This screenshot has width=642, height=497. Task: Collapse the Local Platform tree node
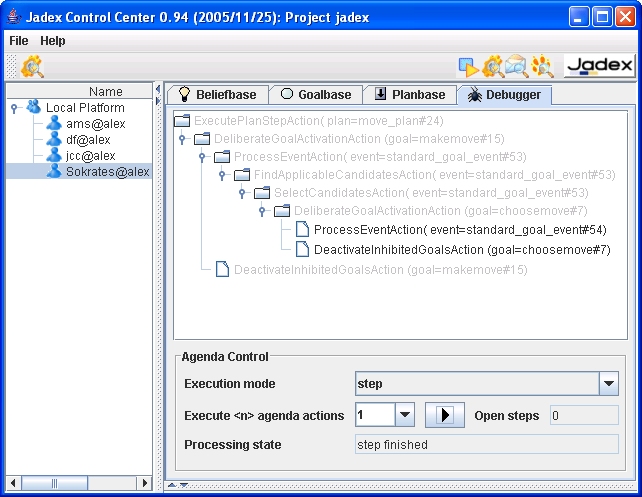click(x=14, y=108)
